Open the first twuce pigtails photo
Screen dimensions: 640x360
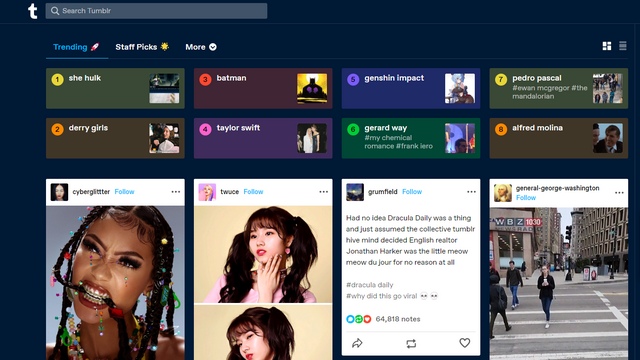pos(263,254)
